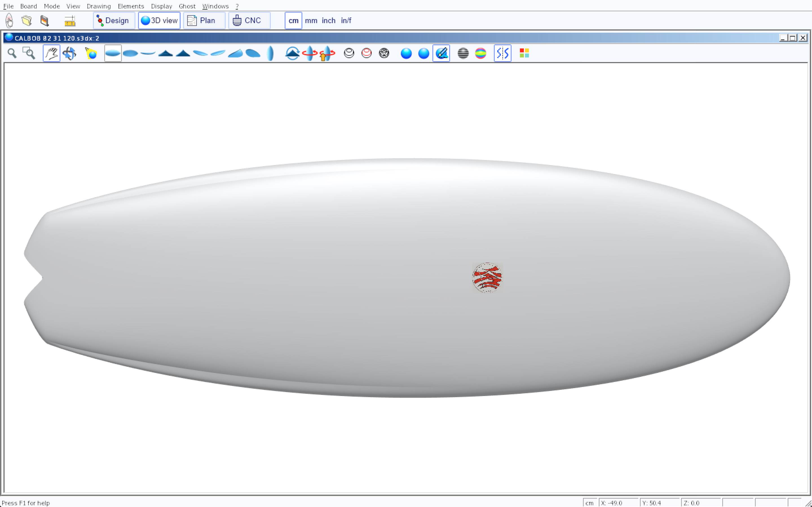The image size is (812, 507).
Task: Switch to Design mode
Action: pos(114,21)
